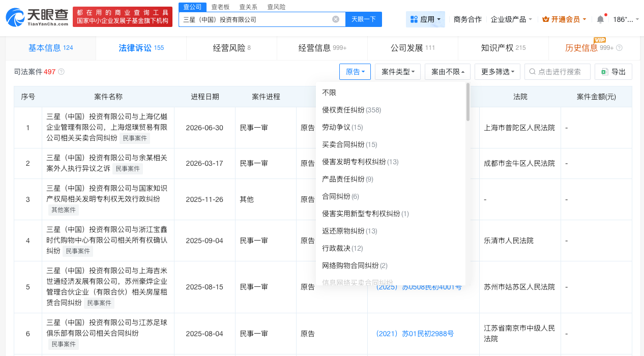644x356 pixels.
Task: Open the 基本信息 tab
Action: [50, 48]
